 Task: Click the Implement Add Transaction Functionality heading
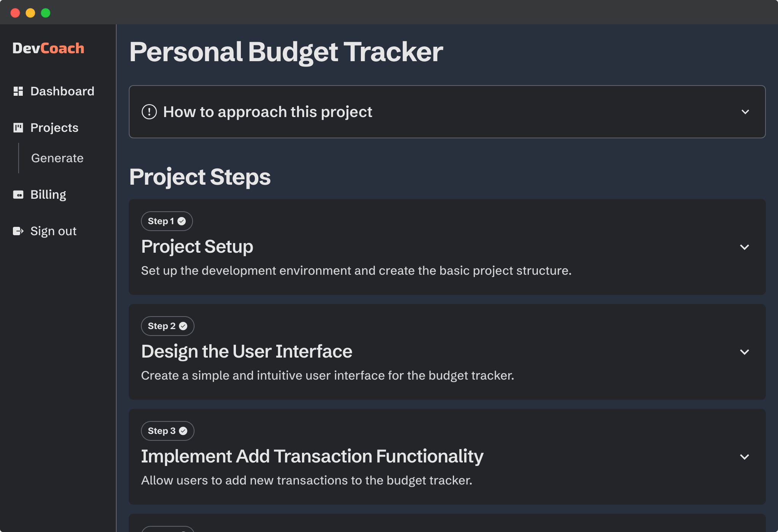(312, 456)
